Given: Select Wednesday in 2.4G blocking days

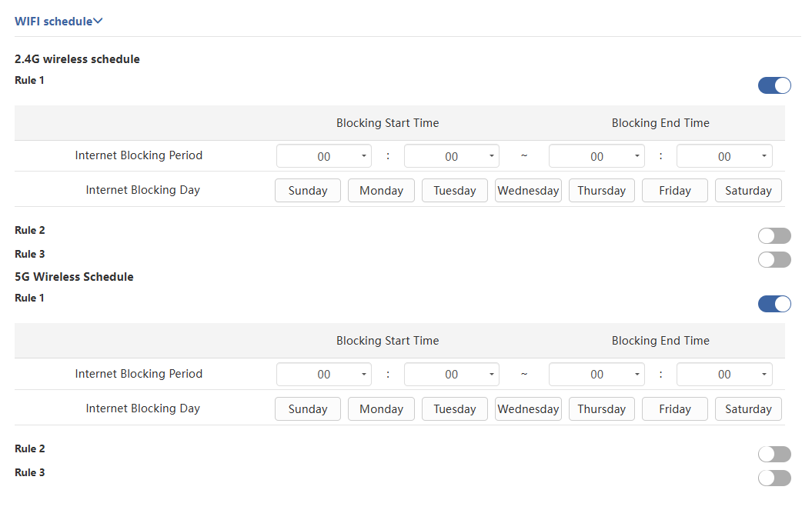Looking at the screenshot, I should 528,191.
